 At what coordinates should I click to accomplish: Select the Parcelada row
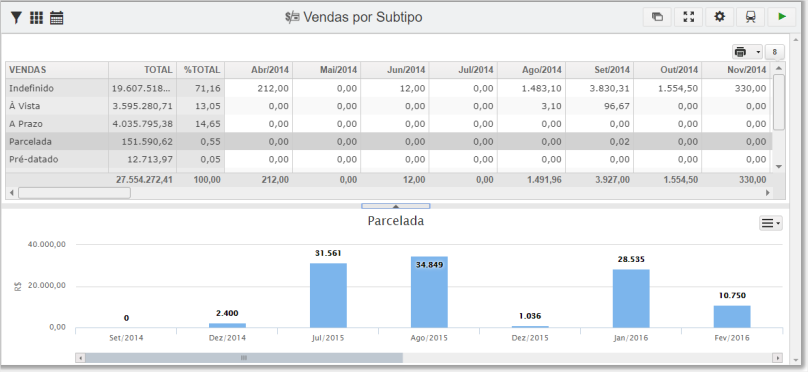pyautogui.click(x=389, y=141)
